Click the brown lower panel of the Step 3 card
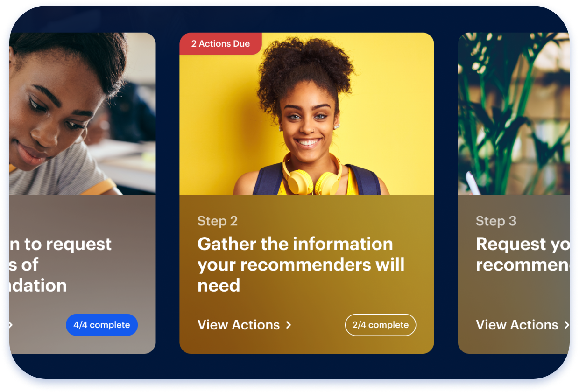Viewport: 579px width, 392px height. pos(514,274)
